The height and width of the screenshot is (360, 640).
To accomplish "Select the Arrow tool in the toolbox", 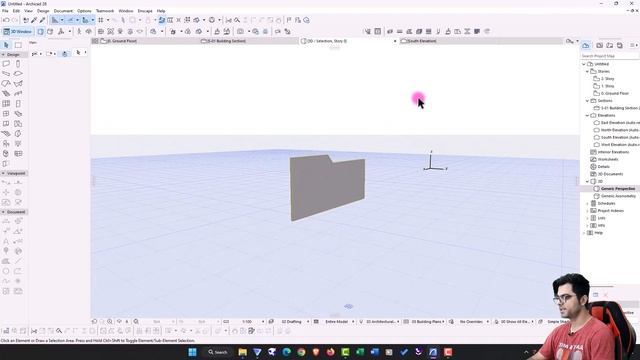I will (6, 45).
